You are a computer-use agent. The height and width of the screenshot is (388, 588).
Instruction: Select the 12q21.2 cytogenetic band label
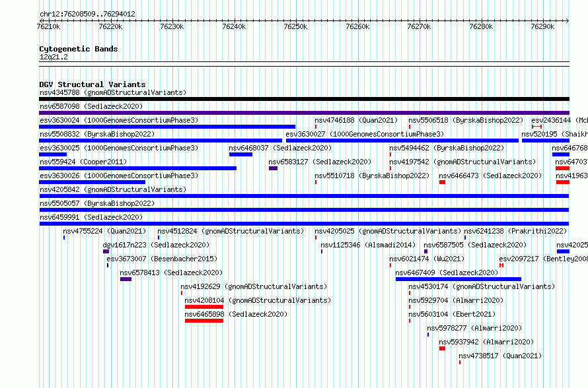pyautogui.click(x=54, y=57)
